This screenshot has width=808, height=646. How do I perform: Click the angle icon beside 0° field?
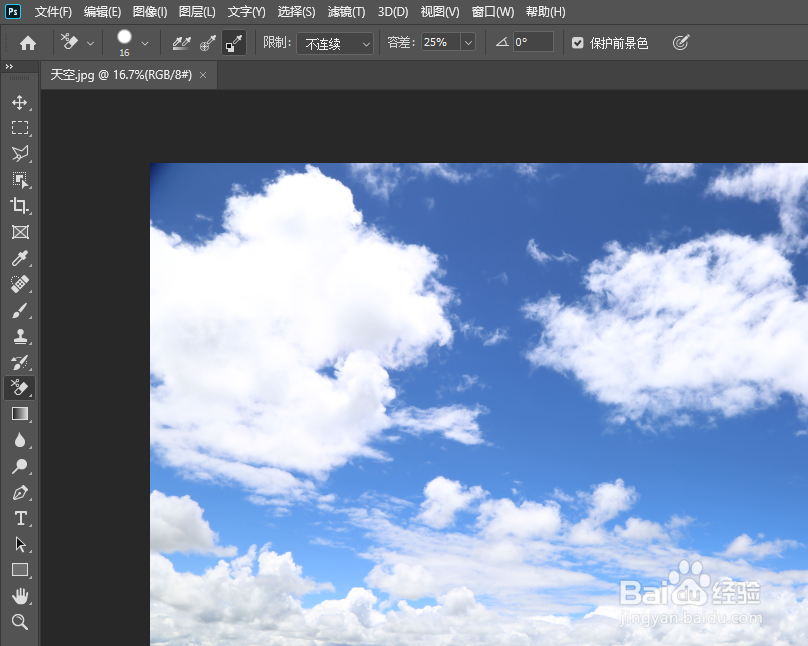point(502,42)
